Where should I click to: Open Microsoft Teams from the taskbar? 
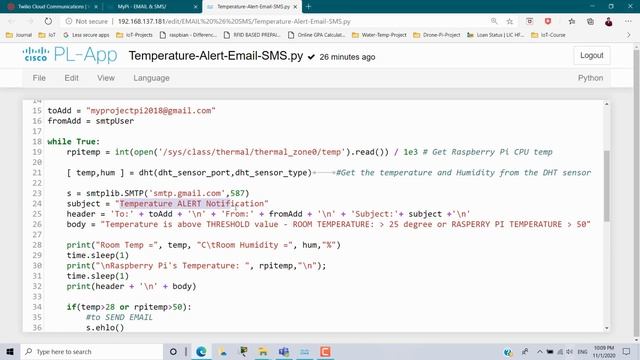tap(284, 351)
